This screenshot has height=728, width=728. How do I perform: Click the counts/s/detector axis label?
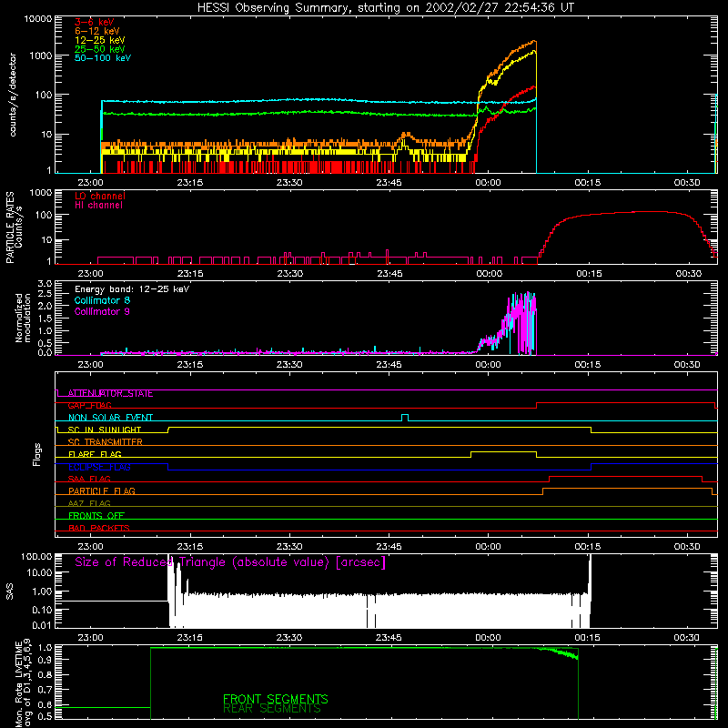pos(13,95)
